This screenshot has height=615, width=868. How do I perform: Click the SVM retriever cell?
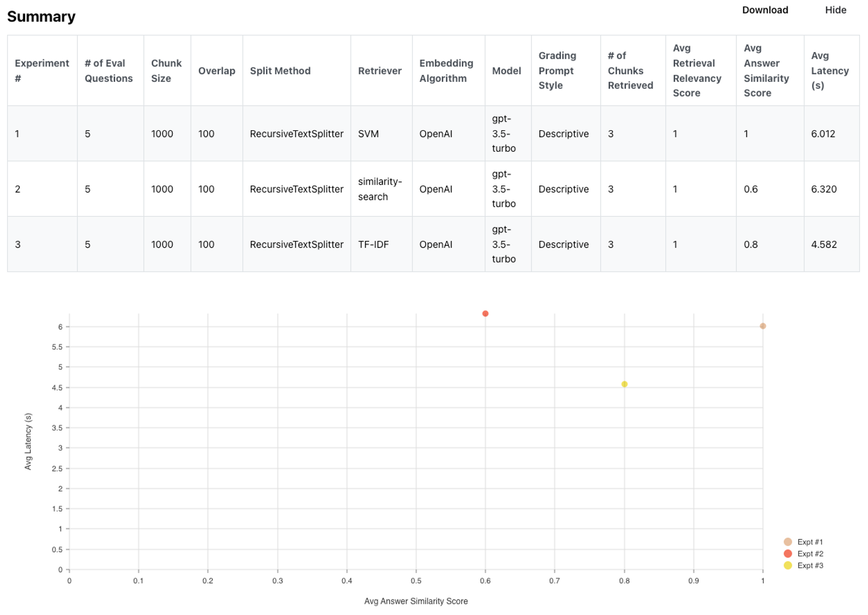(x=368, y=134)
